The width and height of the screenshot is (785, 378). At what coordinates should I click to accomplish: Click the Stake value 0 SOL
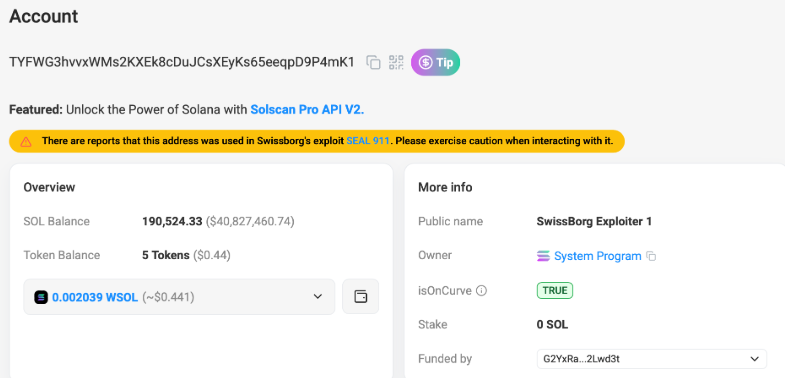pos(552,324)
